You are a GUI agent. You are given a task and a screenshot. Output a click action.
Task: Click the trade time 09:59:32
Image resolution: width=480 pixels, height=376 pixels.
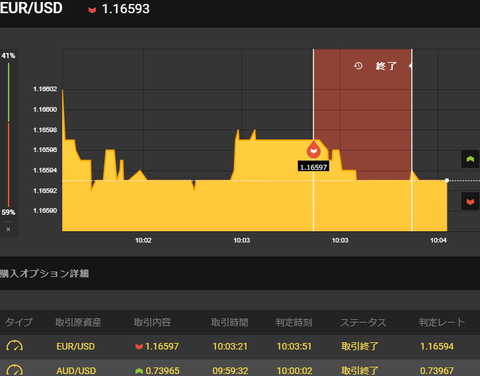click(x=230, y=371)
